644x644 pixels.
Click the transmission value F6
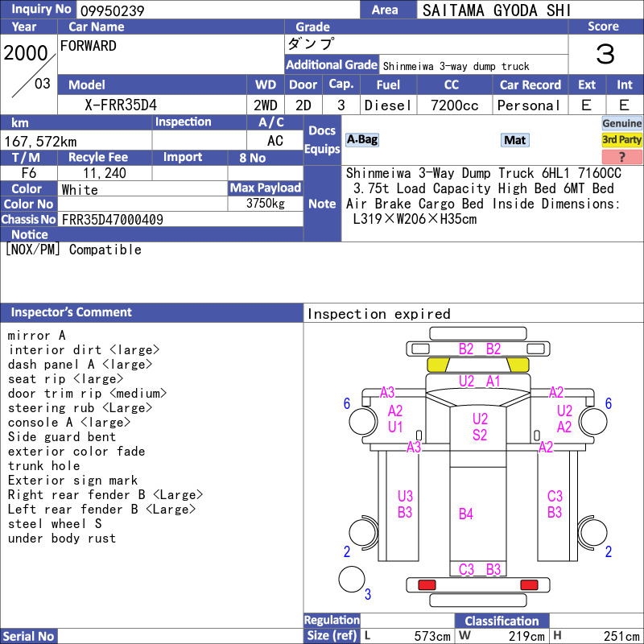point(29,173)
